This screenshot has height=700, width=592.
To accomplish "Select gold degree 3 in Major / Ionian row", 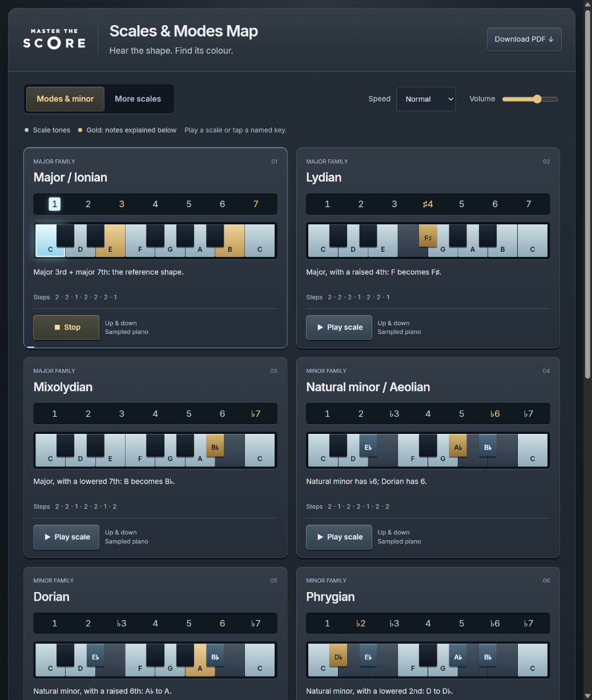I will 122,204.
